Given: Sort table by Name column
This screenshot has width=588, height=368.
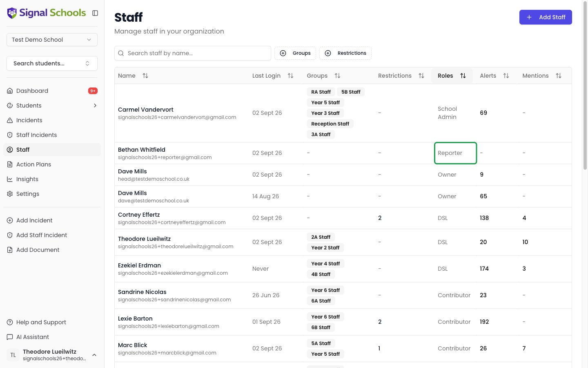Looking at the screenshot, I should (x=134, y=76).
